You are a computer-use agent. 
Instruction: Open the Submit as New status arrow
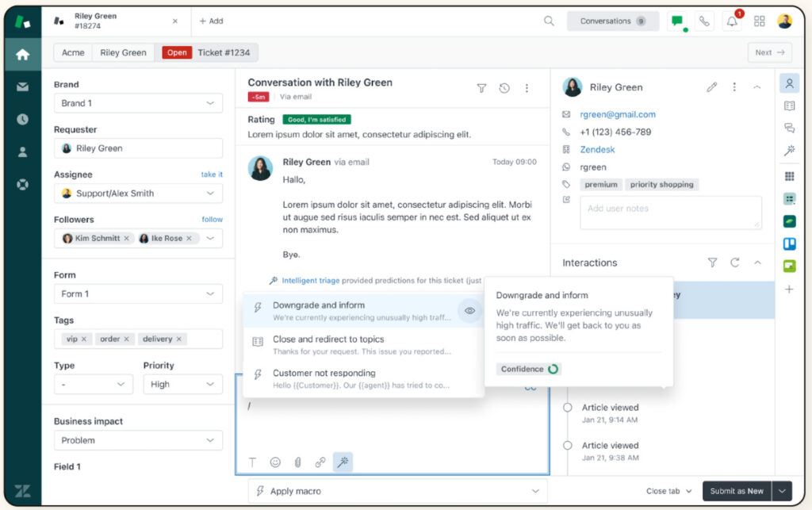click(782, 491)
